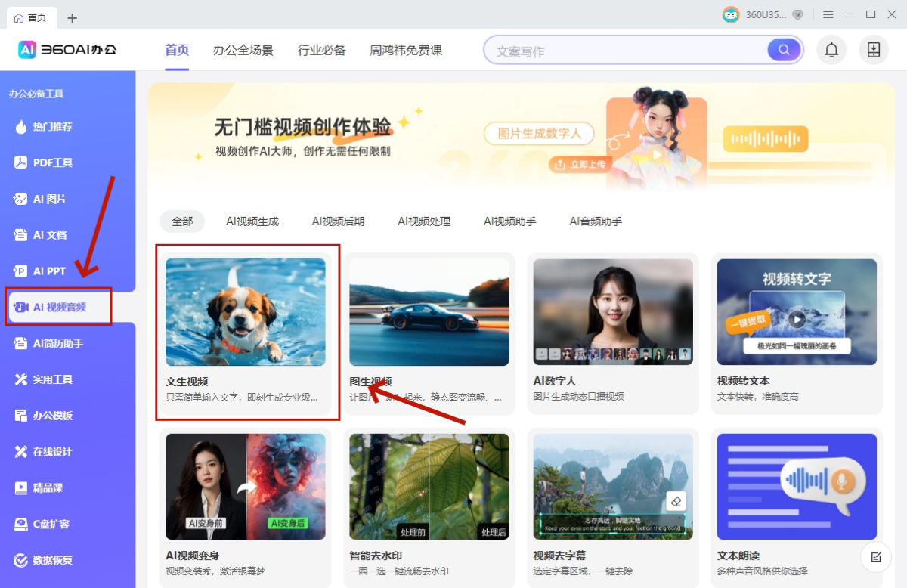Image resolution: width=907 pixels, height=588 pixels.
Task: Switch to the AI音频助手 filter
Action: pyautogui.click(x=596, y=221)
